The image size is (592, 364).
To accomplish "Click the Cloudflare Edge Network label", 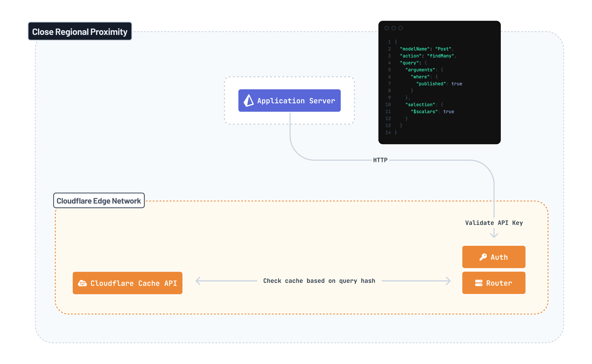I will [99, 201].
